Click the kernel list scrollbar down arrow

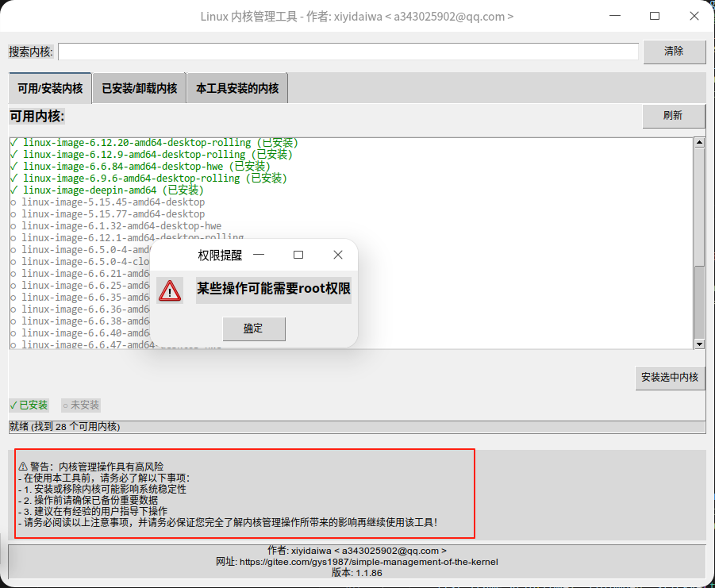coord(699,344)
